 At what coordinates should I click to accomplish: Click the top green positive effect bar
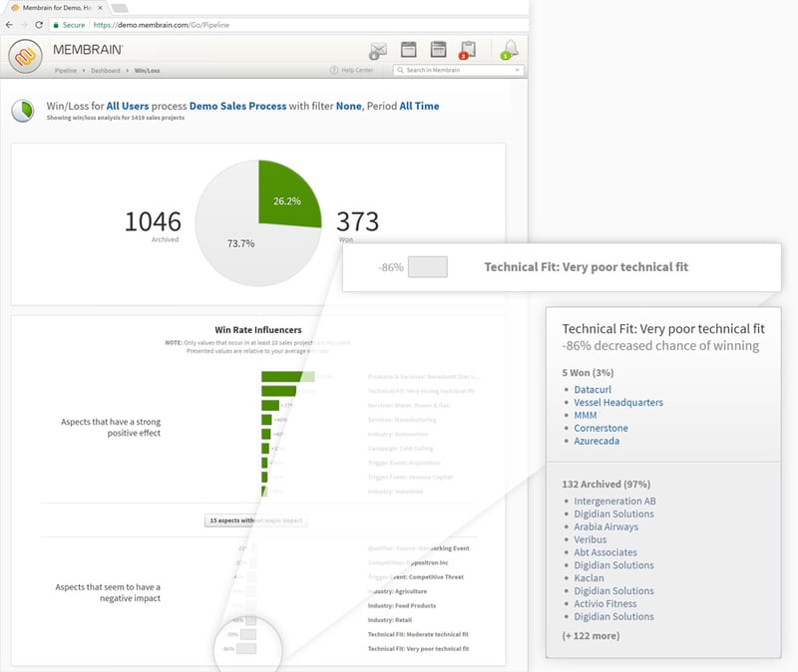(x=287, y=377)
